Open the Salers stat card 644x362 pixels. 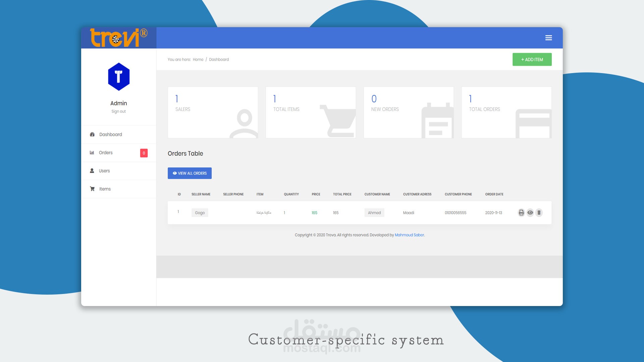[x=213, y=112]
